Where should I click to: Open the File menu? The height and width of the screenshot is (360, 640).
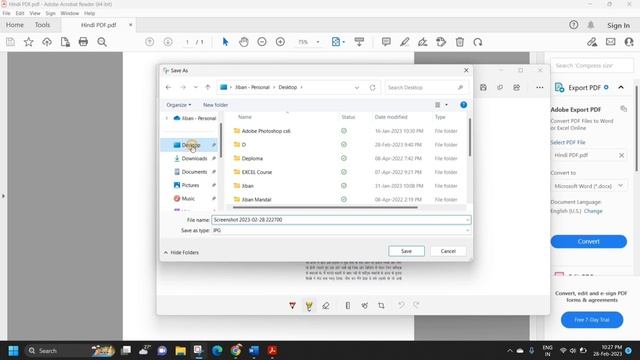click(x=7, y=13)
